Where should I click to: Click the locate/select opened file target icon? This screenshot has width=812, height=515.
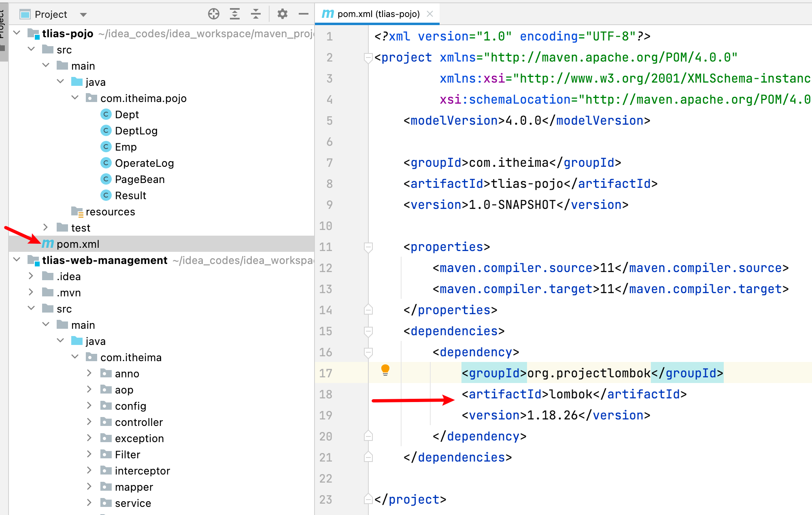214,14
